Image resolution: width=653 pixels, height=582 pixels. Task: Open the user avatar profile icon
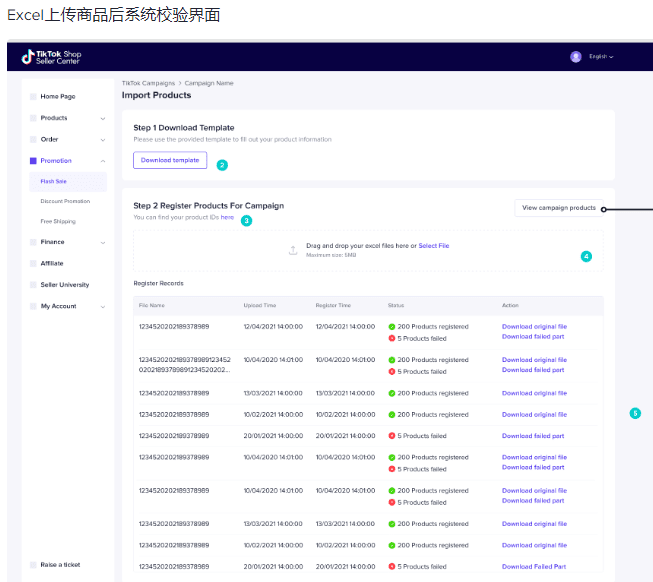pos(576,57)
